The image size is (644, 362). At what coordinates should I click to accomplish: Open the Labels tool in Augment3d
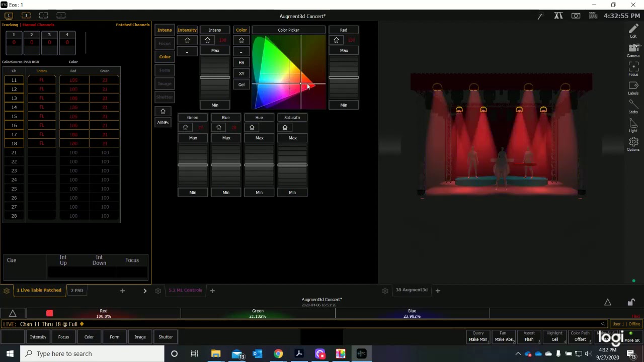click(x=633, y=87)
